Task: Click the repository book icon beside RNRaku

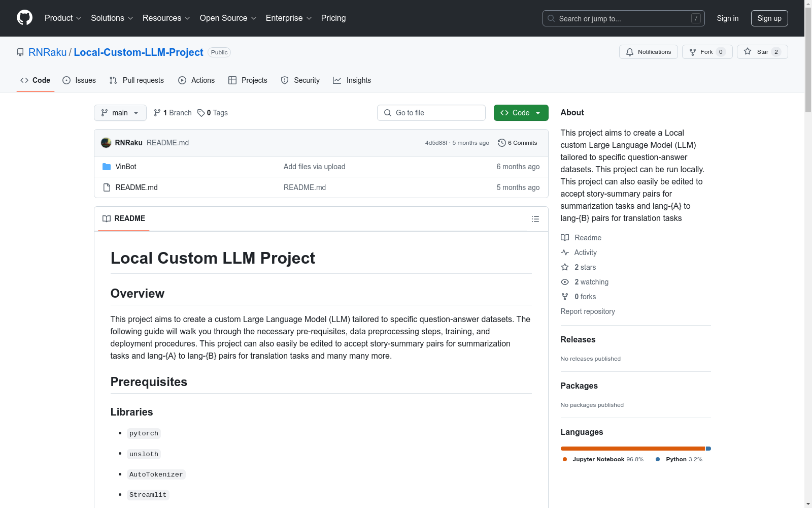Action: [x=20, y=52]
